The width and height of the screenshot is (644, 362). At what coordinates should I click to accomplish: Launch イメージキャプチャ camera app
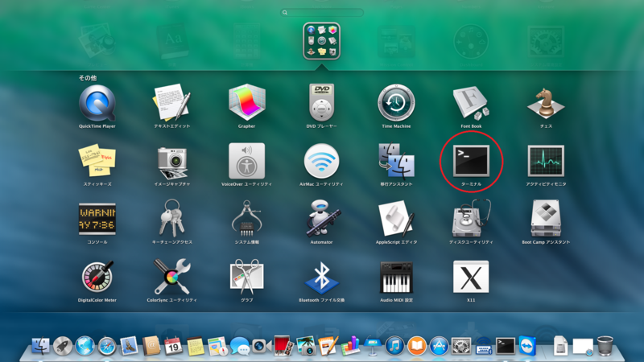[171, 162]
